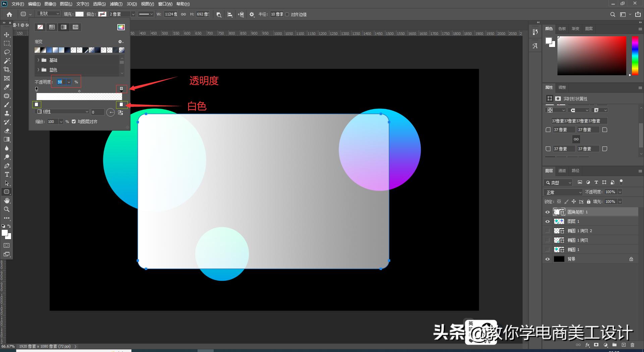Open the 正常 blend mode dropdown

(x=563, y=192)
